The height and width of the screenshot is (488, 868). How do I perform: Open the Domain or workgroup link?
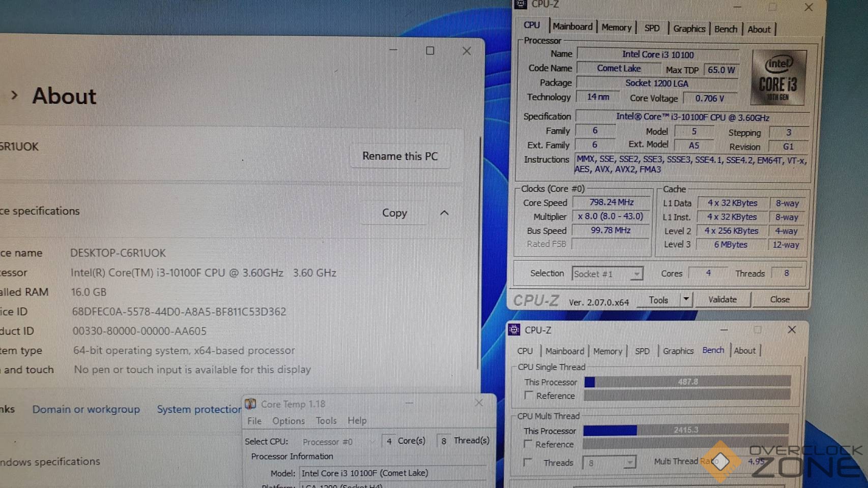click(86, 409)
